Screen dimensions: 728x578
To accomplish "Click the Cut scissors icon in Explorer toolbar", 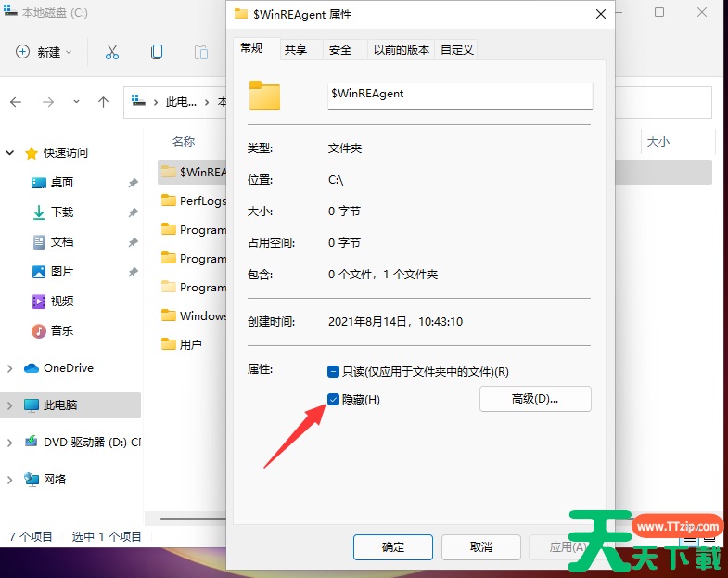I will pos(112,52).
